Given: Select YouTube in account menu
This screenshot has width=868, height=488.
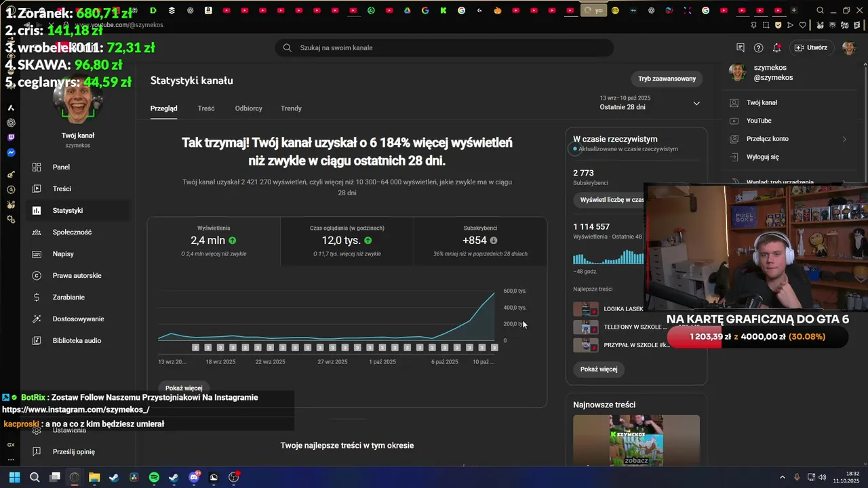Looking at the screenshot, I should point(789,121).
